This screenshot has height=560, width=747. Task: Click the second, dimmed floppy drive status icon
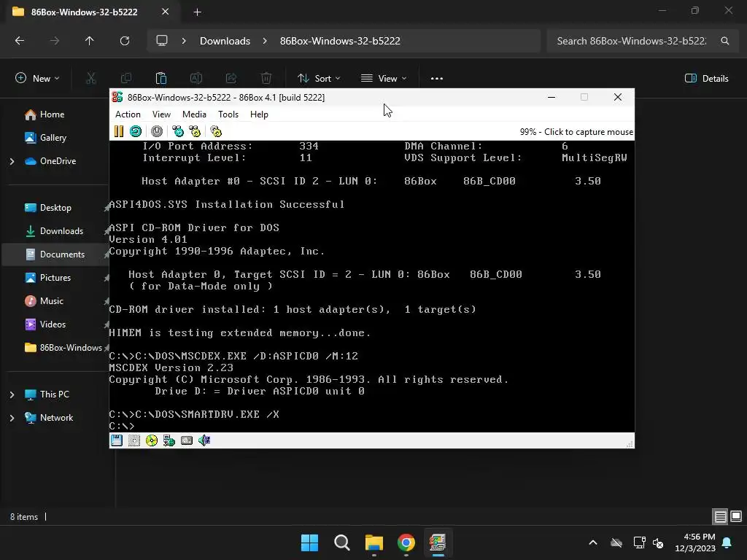[134, 440]
